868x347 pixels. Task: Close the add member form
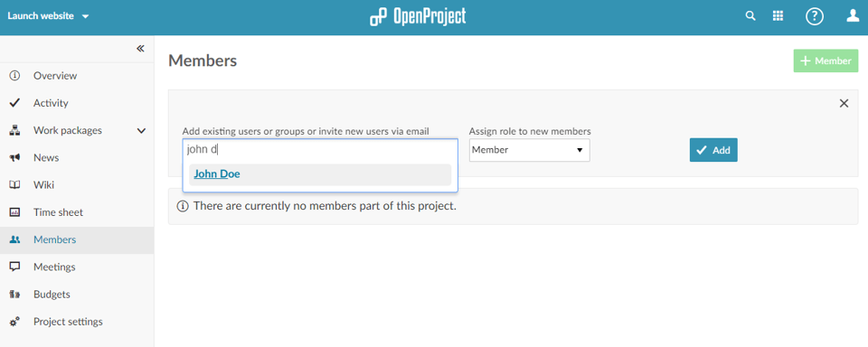(x=844, y=104)
